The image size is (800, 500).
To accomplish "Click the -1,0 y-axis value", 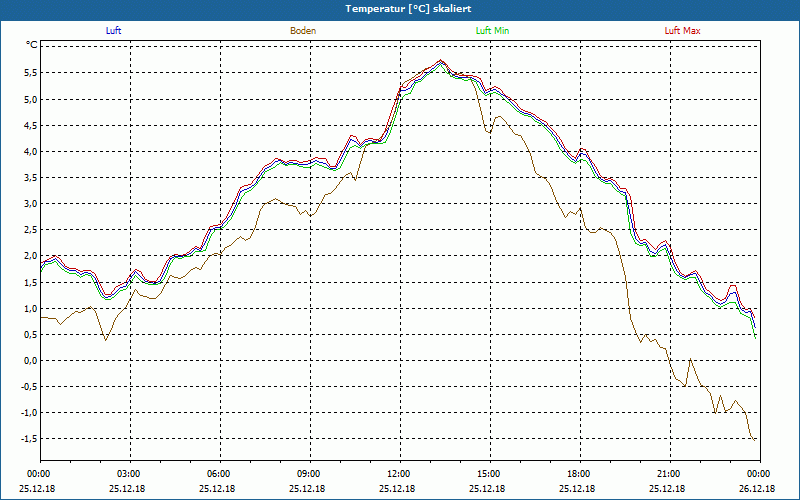I will [29, 413].
